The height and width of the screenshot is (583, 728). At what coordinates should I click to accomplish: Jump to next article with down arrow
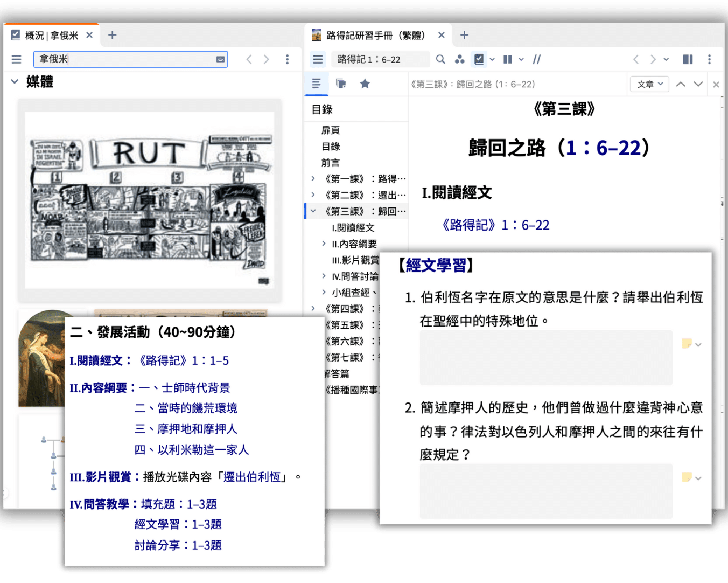698,84
